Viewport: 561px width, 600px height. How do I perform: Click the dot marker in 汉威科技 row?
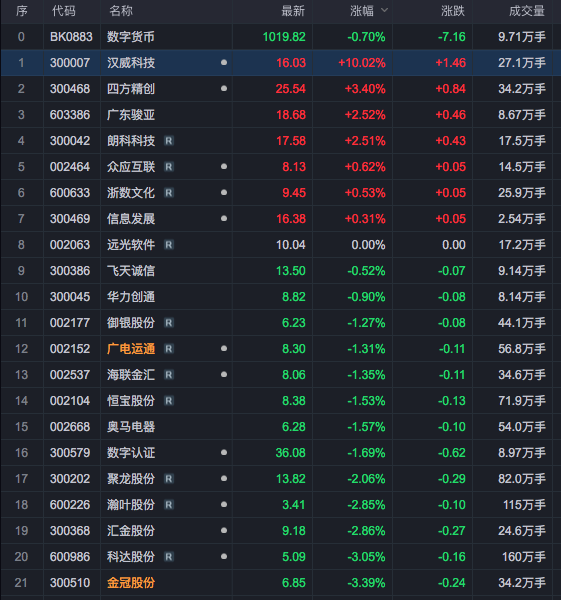[224, 62]
